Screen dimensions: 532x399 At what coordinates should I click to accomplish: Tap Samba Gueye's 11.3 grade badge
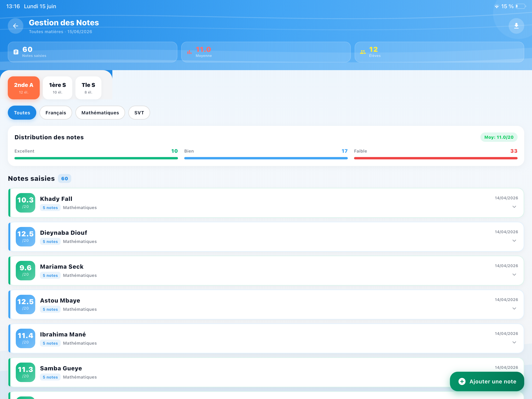pyautogui.click(x=26, y=373)
